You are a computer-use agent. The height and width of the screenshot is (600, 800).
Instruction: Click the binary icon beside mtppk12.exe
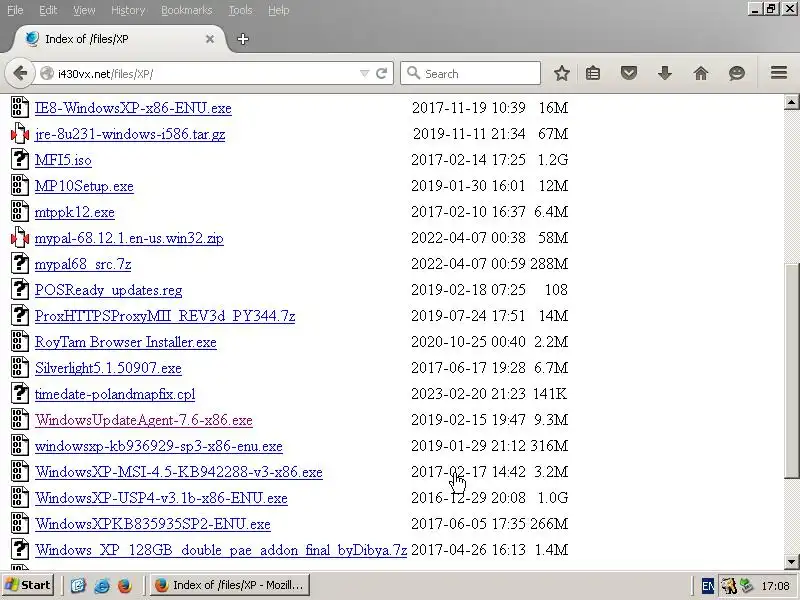pyautogui.click(x=19, y=211)
